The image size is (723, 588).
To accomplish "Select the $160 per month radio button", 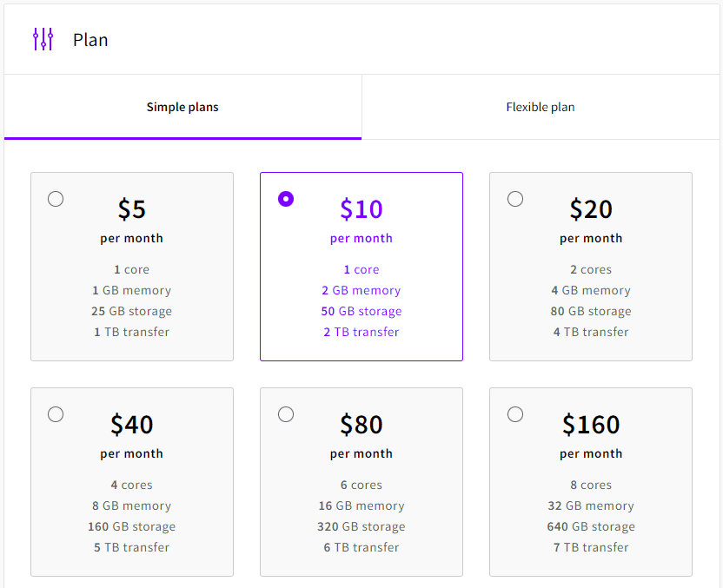I will click(515, 414).
